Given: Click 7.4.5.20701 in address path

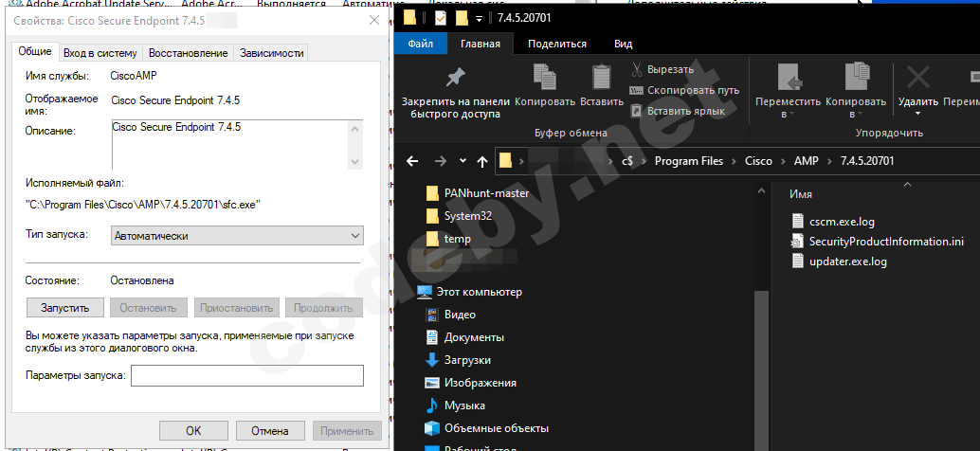Looking at the screenshot, I should [x=866, y=161].
